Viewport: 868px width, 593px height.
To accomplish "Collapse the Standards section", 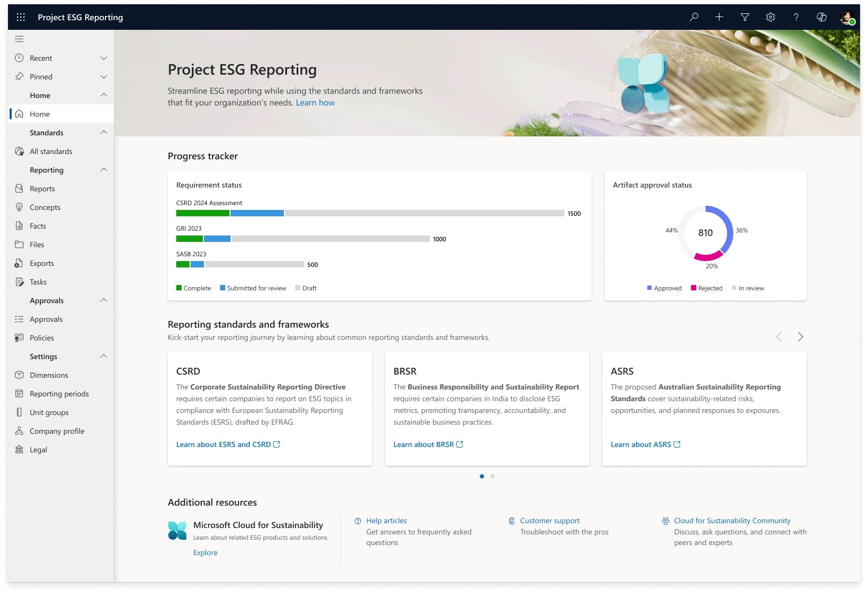I will pyautogui.click(x=104, y=132).
